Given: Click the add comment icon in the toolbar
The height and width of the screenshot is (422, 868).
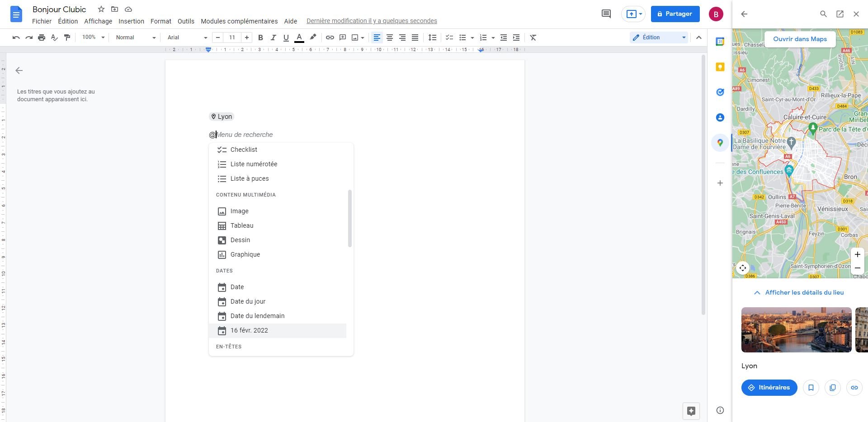Looking at the screenshot, I should [x=342, y=38].
